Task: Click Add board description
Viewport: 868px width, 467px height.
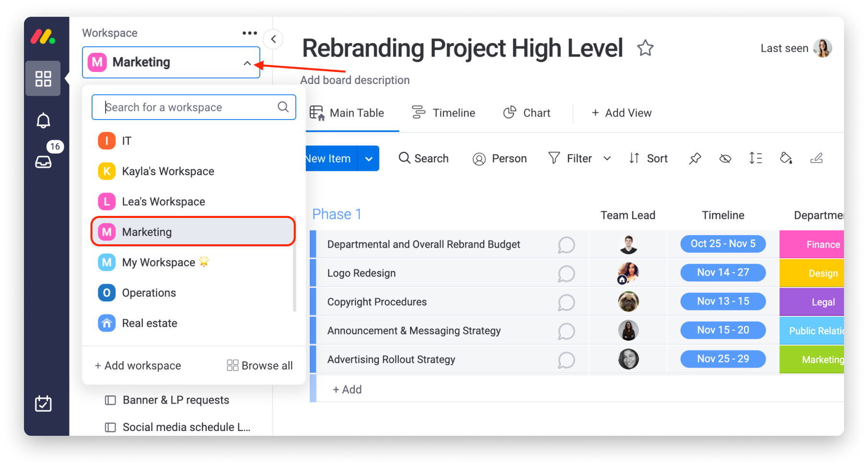Action: [355, 80]
